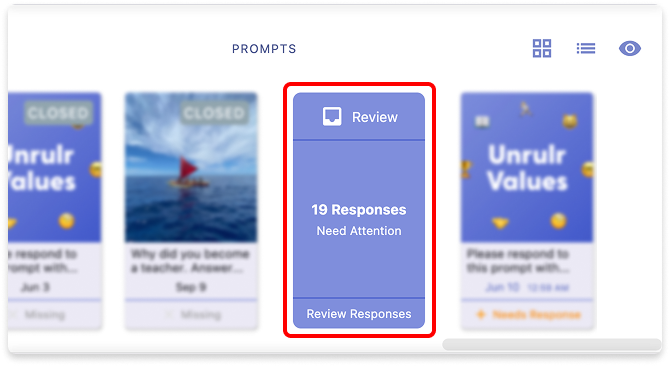Image resolution: width=670 pixels, height=366 pixels.
Task: Click Missing status under sailboat prompt
Action: pos(200,315)
